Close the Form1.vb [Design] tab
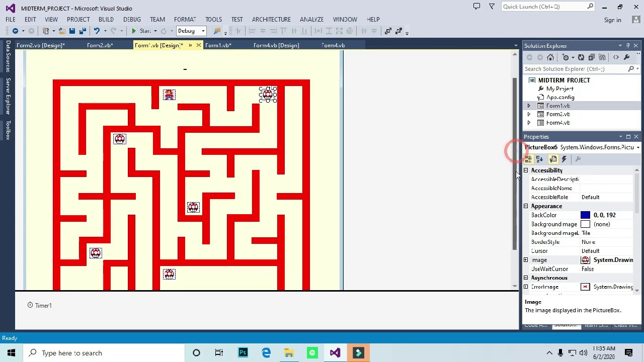This screenshot has height=362, width=644. pyautogui.click(x=198, y=45)
